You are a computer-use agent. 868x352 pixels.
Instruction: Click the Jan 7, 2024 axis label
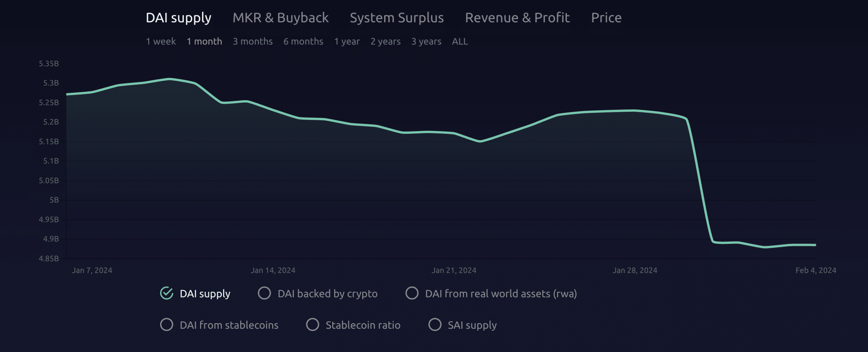coord(92,270)
